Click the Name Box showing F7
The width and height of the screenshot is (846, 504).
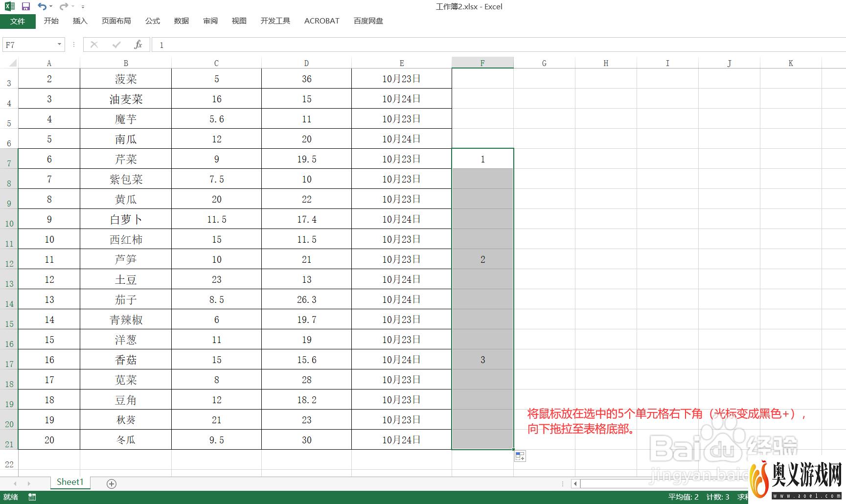pos(28,45)
